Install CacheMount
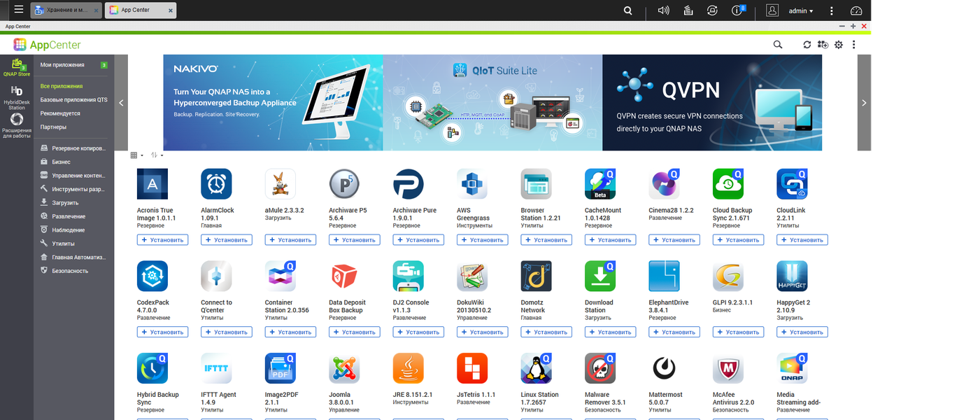Screen dimensions: 980x420 tap(610, 240)
